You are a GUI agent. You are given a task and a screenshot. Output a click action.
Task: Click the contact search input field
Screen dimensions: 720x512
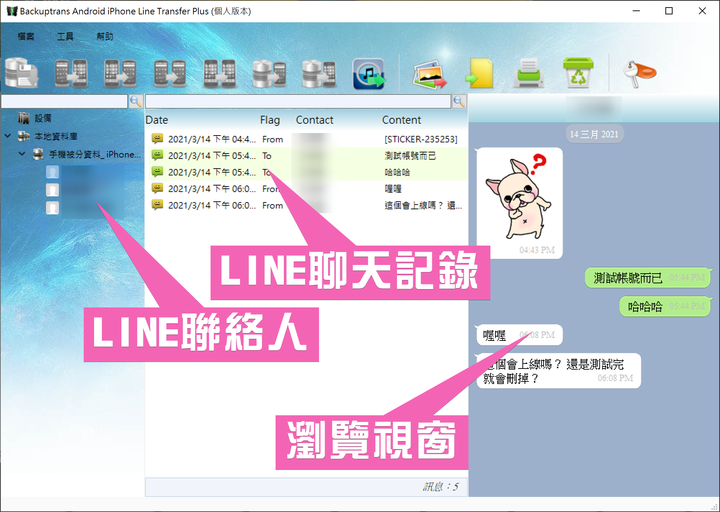coord(64,101)
